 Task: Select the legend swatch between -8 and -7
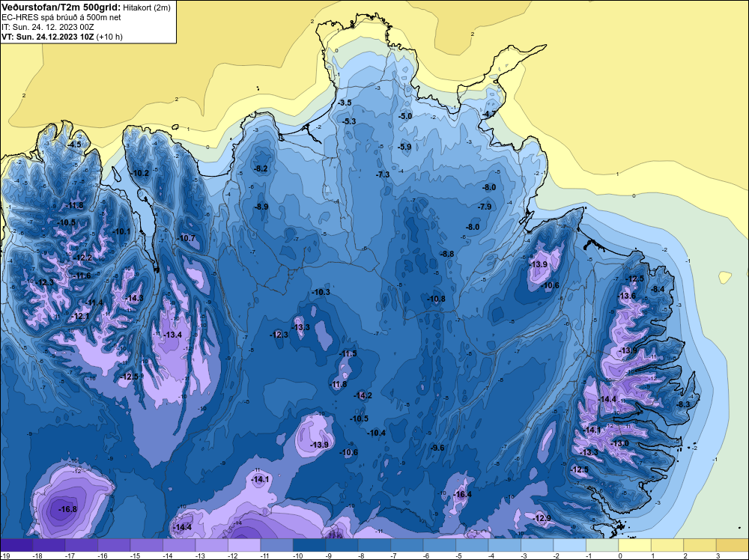(x=374, y=546)
